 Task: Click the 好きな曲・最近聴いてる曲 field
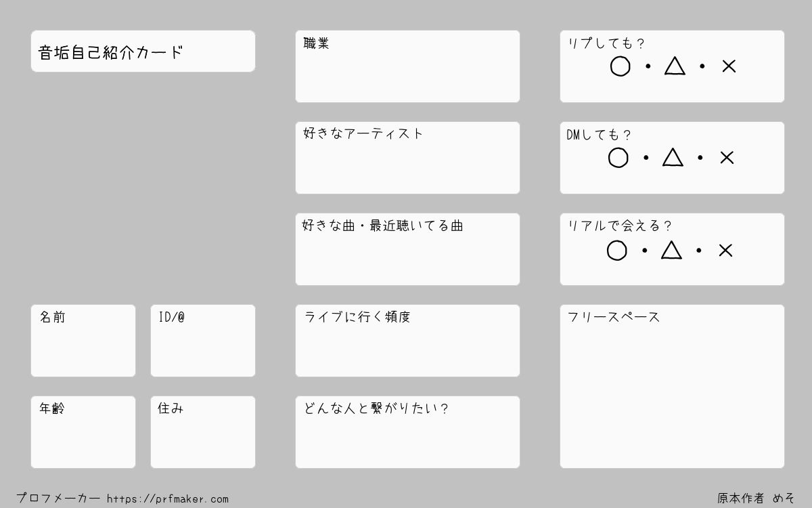(407, 249)
